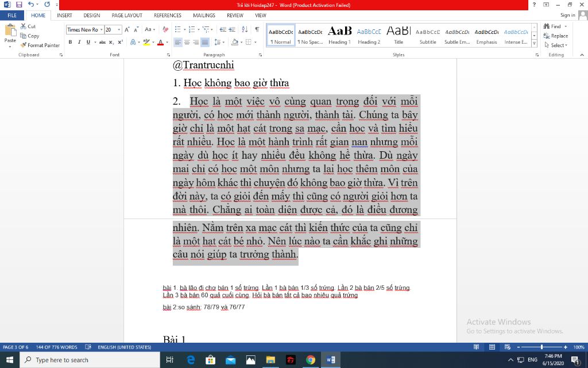588x368 pixels.
Task: Open Microsoft Edge from taskbar
Action: coord(191,360)
